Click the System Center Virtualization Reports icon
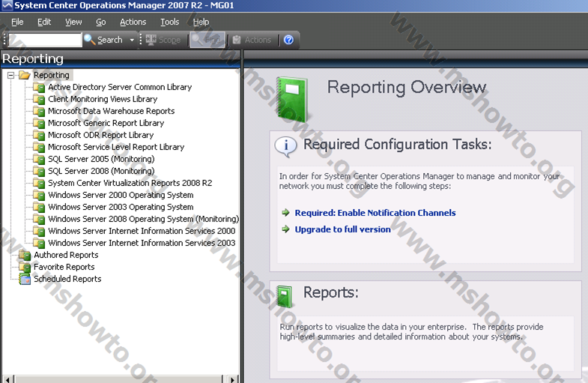The width and height of the screenshot is (588, 383). tap(39, 184)
